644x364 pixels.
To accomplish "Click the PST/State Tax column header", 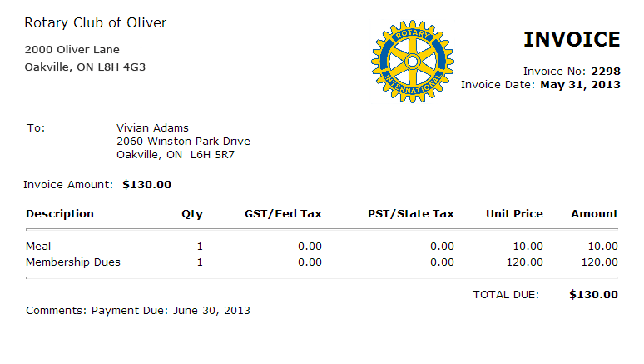I will [x=411, y=214].
